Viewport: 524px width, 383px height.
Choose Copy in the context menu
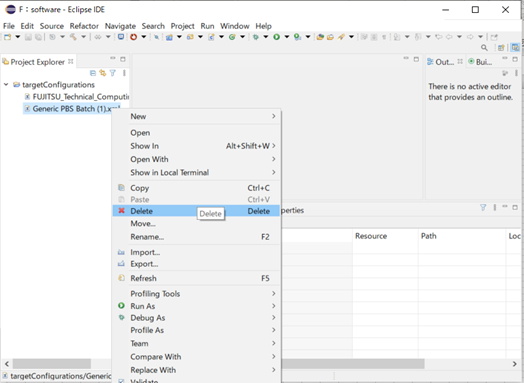coord(196,188)
